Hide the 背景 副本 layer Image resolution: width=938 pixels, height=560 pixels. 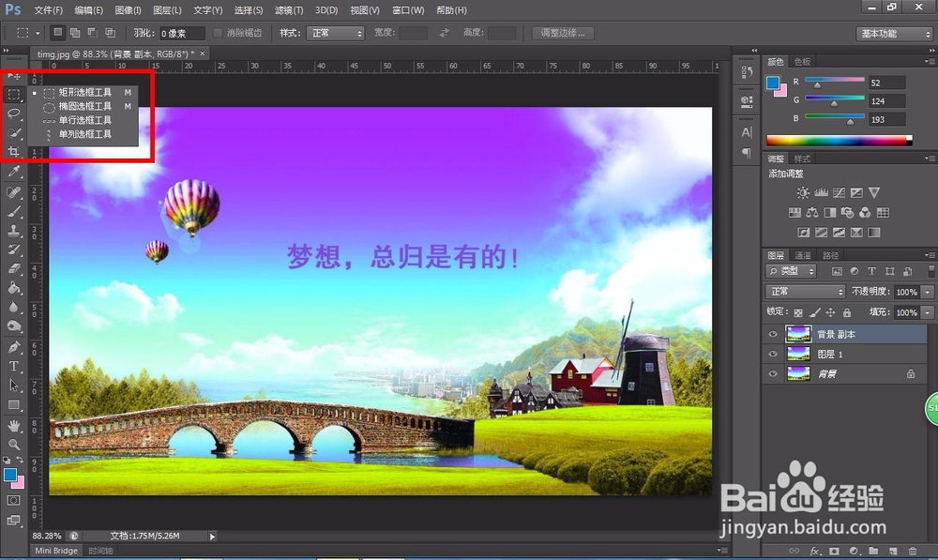773,335
